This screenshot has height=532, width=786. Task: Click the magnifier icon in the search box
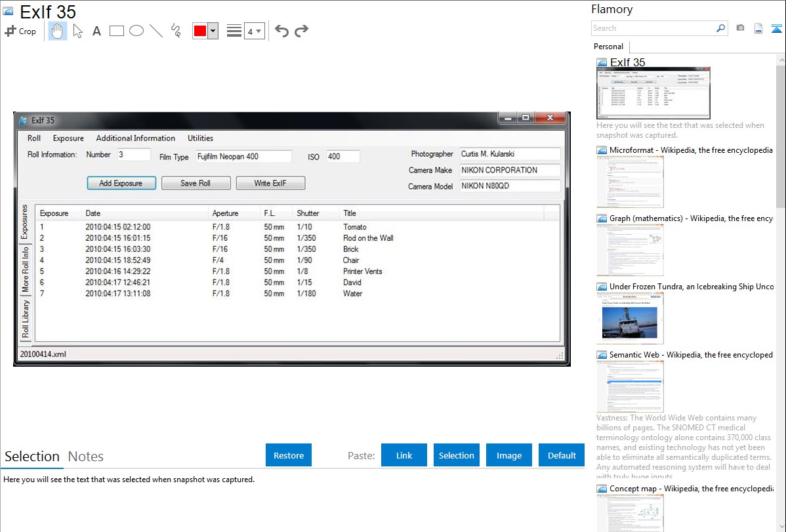(720, 28)
